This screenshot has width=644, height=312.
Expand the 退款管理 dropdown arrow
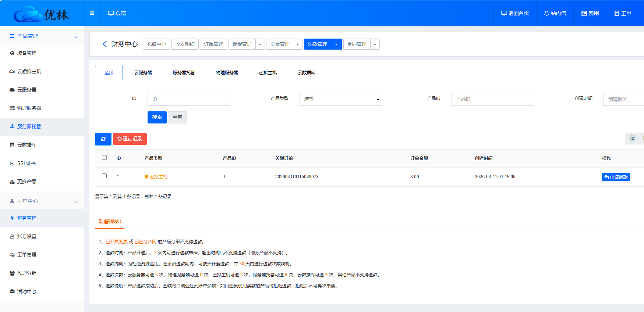336,44
